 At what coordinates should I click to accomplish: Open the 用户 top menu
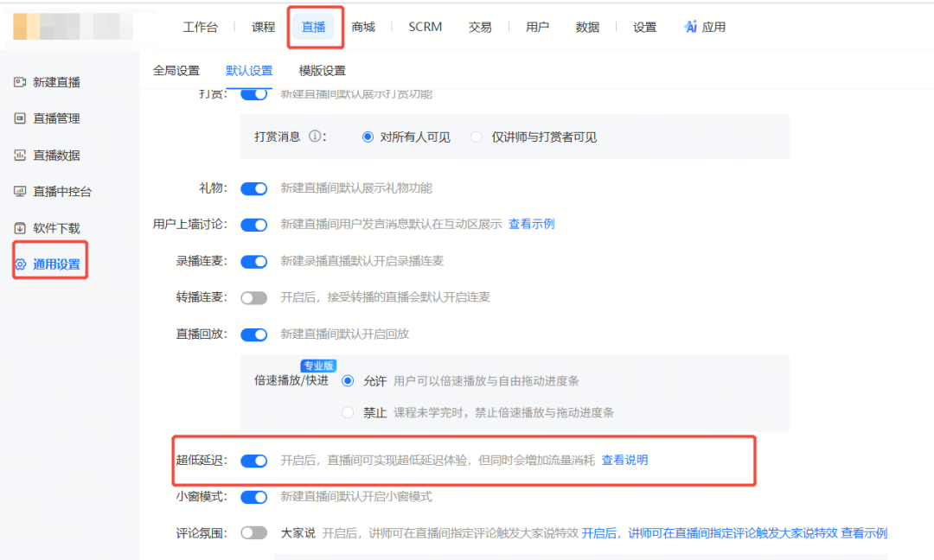point(537,27)
